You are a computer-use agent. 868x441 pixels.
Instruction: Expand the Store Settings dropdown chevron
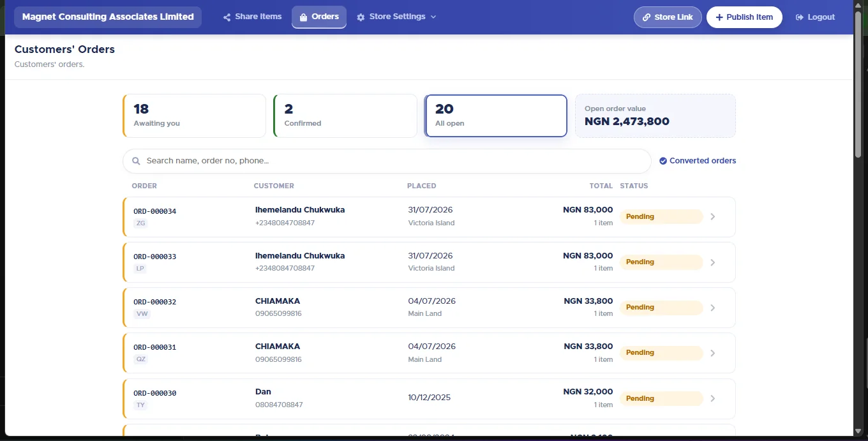(x=433, y=17)
